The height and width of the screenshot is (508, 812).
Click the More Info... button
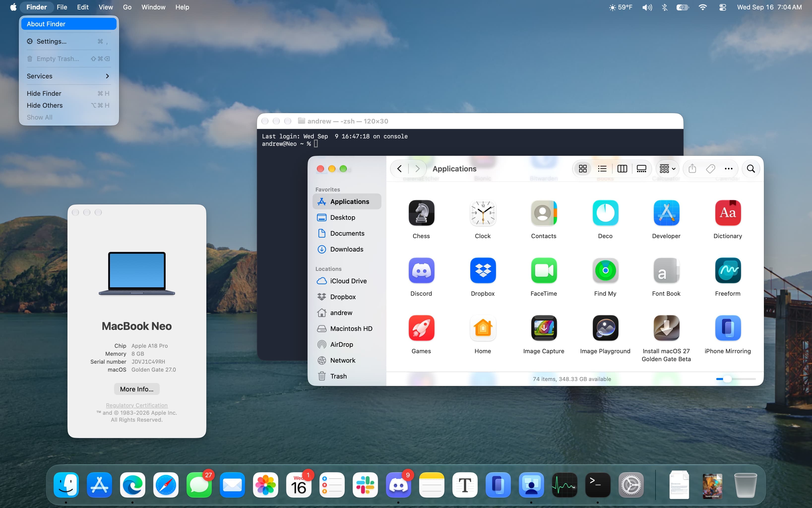[x=137, y=389]
